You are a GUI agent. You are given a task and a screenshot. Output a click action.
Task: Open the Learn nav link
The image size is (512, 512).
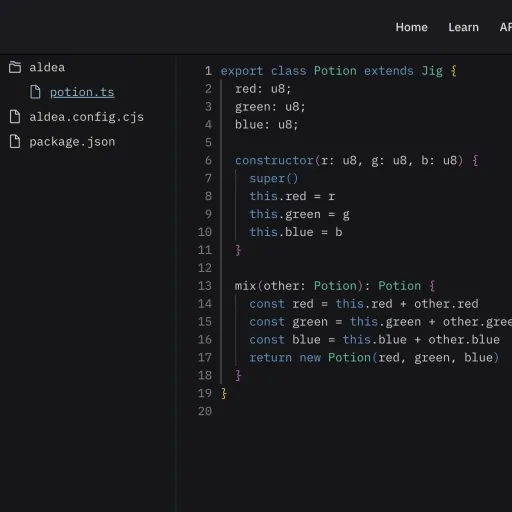(463, 27)
